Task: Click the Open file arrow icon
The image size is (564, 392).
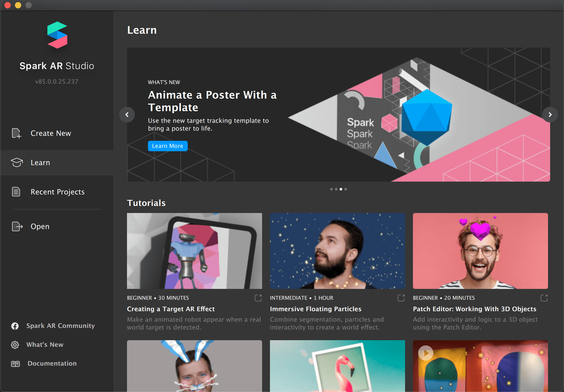Action: (x=17, y=226)
